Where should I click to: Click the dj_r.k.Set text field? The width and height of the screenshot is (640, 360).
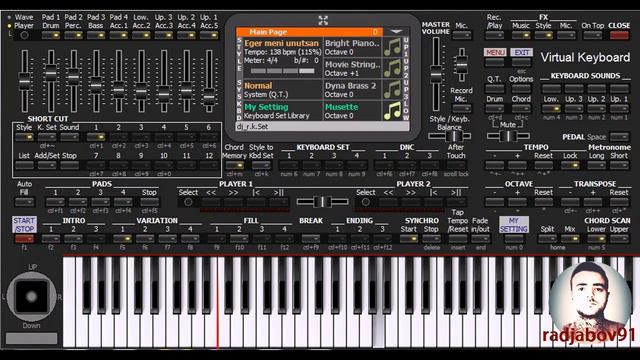pyautogui.click(x=322, y=127)
